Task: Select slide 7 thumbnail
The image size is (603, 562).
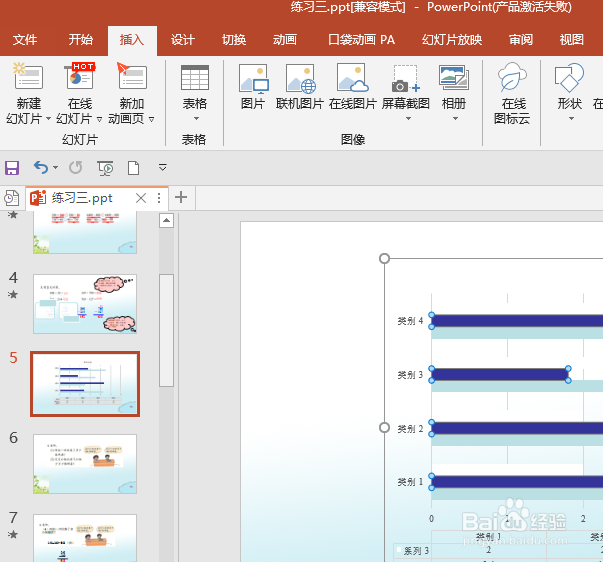Action: [x=85, y=538]
